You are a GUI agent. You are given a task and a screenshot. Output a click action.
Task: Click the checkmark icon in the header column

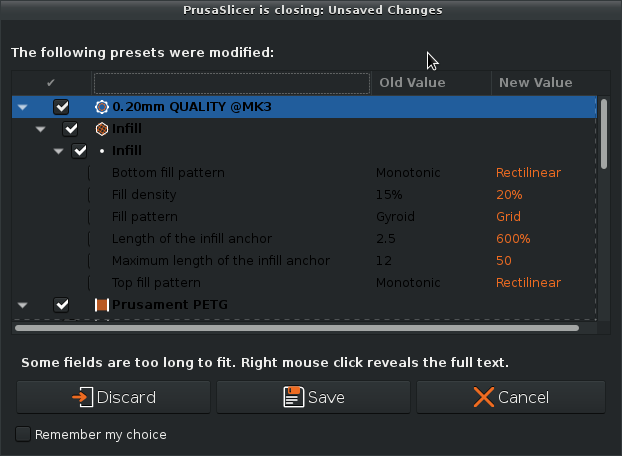50,82
